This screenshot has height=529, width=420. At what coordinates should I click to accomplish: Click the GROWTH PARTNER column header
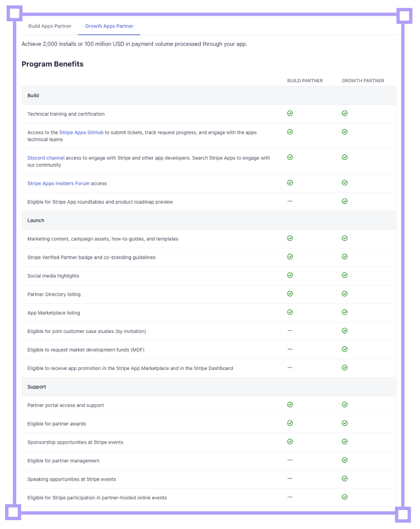tap(363, 81)
